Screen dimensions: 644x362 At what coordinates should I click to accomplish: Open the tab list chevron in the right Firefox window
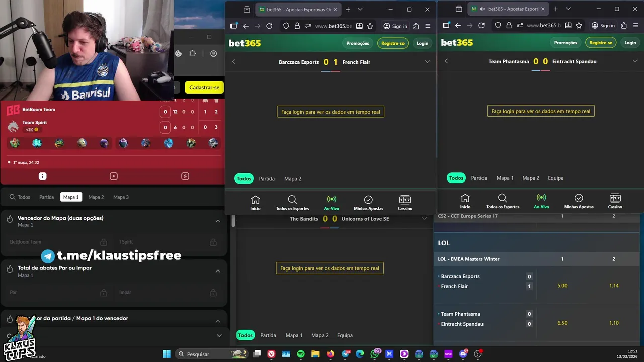pos(568,9)
